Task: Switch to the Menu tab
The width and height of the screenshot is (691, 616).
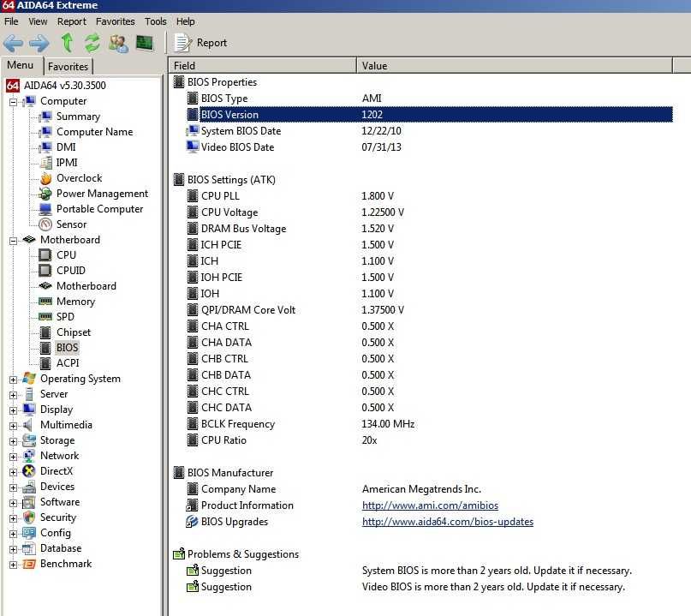Action: click(21, 65)
